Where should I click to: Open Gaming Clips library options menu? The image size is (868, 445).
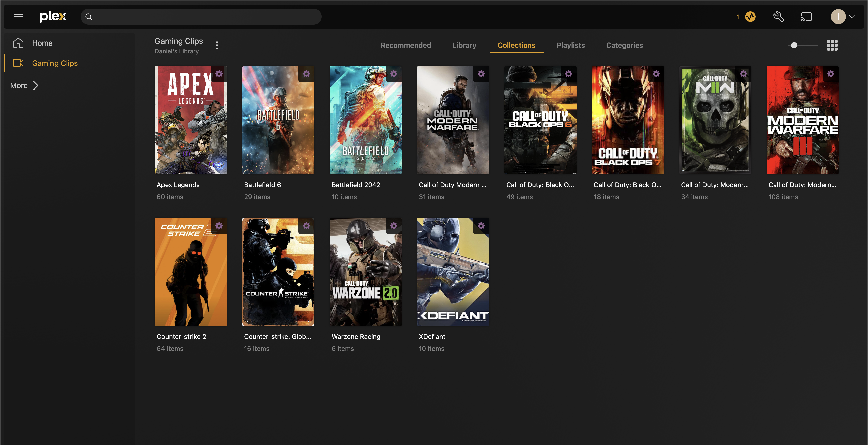[217, 45]
